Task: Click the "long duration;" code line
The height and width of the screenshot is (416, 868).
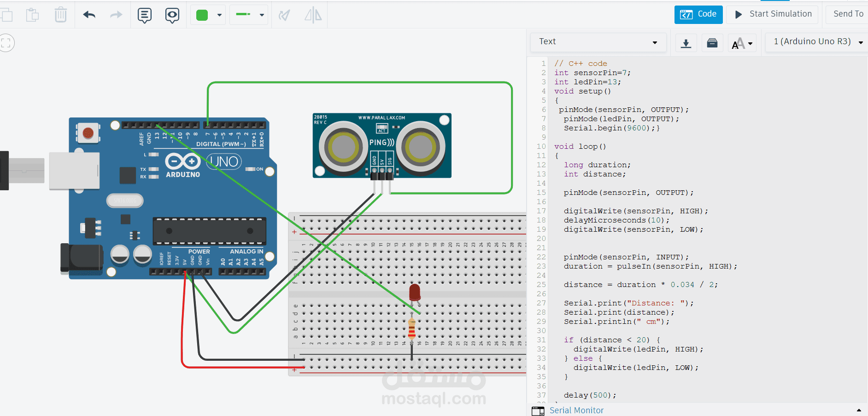Action: 597,165
